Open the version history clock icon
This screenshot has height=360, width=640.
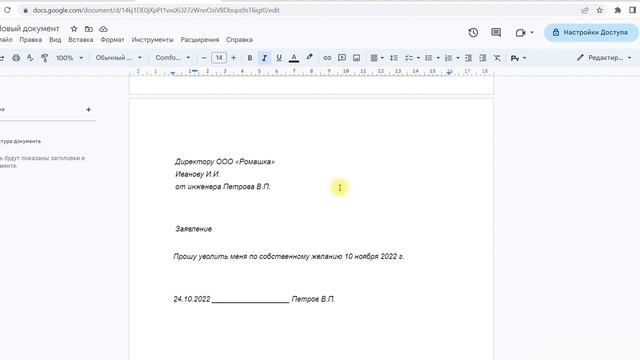[x=473, y=32]
